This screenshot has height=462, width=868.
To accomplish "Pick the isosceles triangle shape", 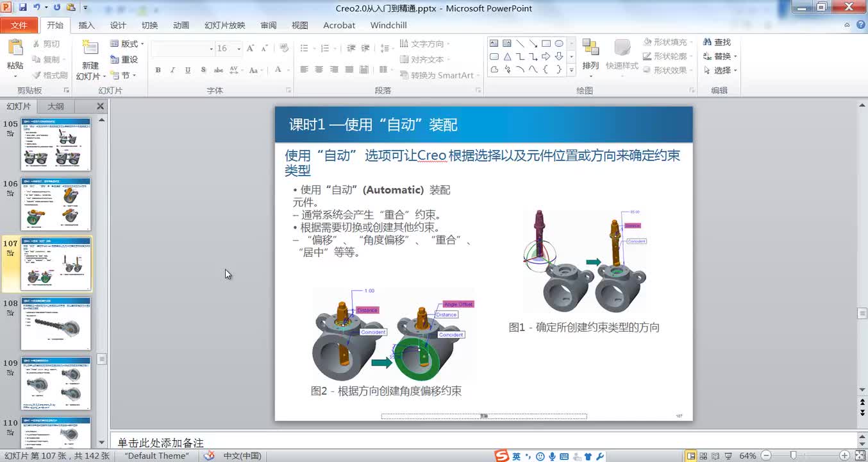I will point(507,56).
